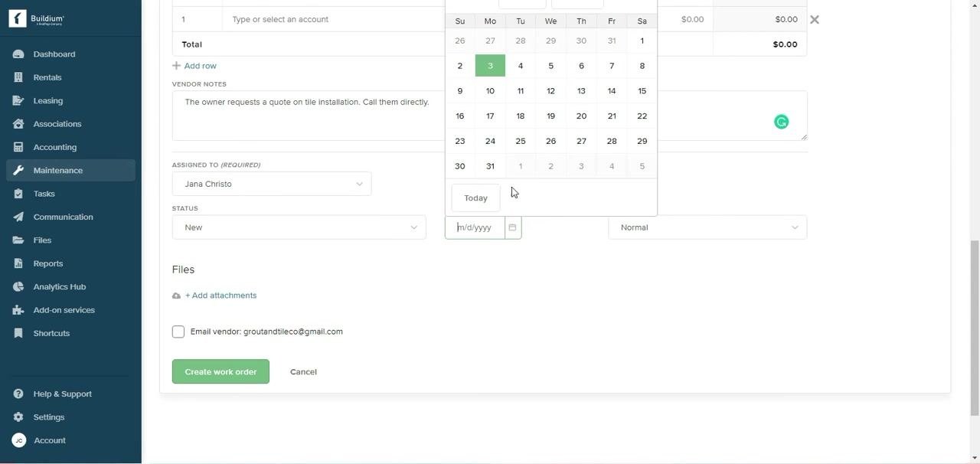Click the calendar icon beside date field
The image size is (980, 464).
pos(513,227)
